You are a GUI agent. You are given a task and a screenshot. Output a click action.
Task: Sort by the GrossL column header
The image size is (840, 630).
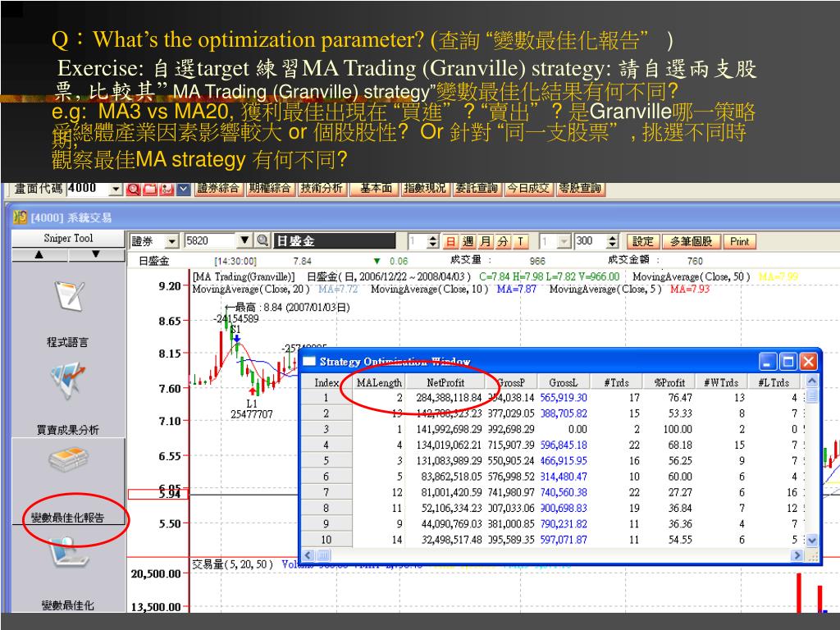tap(563, 382)
